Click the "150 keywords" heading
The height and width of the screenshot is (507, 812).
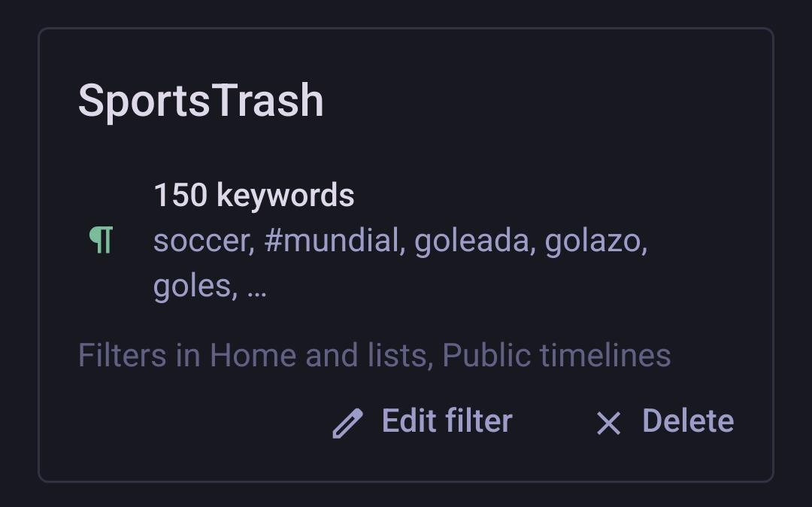point(253,196)
